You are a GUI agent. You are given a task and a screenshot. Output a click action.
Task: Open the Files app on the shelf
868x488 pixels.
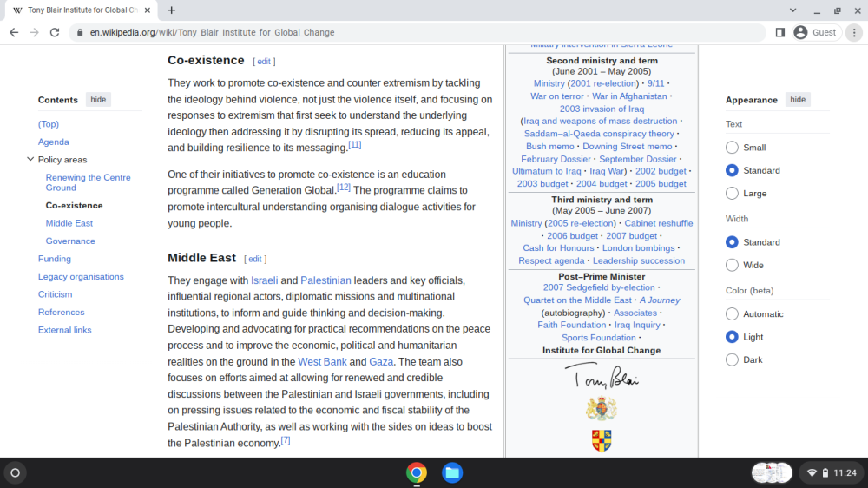pyautogui.click(x=452, y=472)
